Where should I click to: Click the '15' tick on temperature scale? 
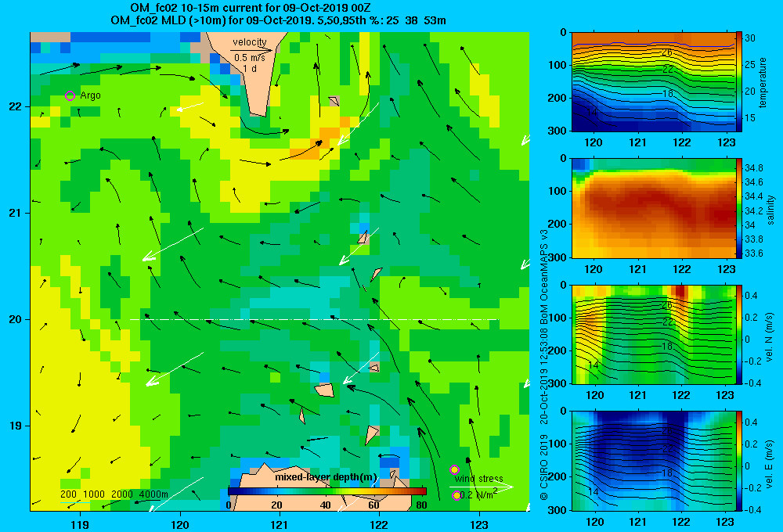pyautogui.click(x=750, y=118)
